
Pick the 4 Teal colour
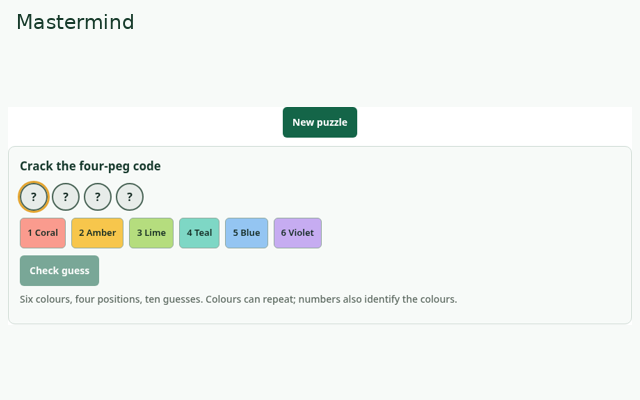(199, 233)
